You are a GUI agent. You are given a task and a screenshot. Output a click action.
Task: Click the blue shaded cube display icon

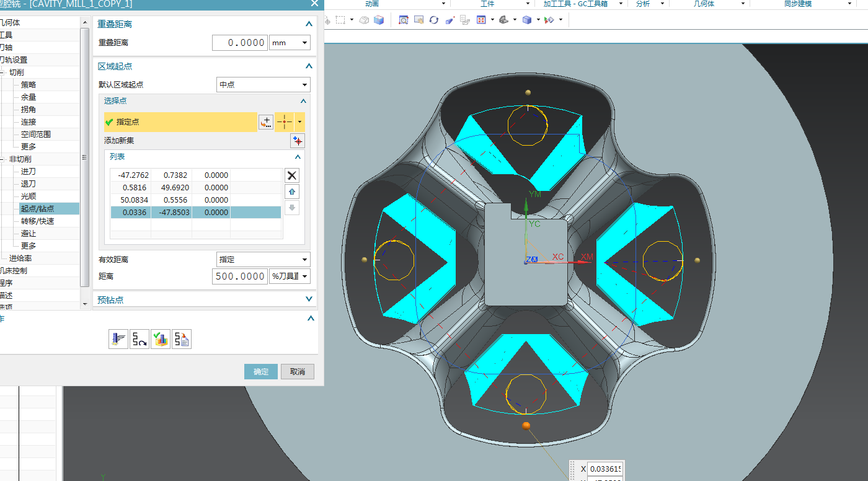527,20
